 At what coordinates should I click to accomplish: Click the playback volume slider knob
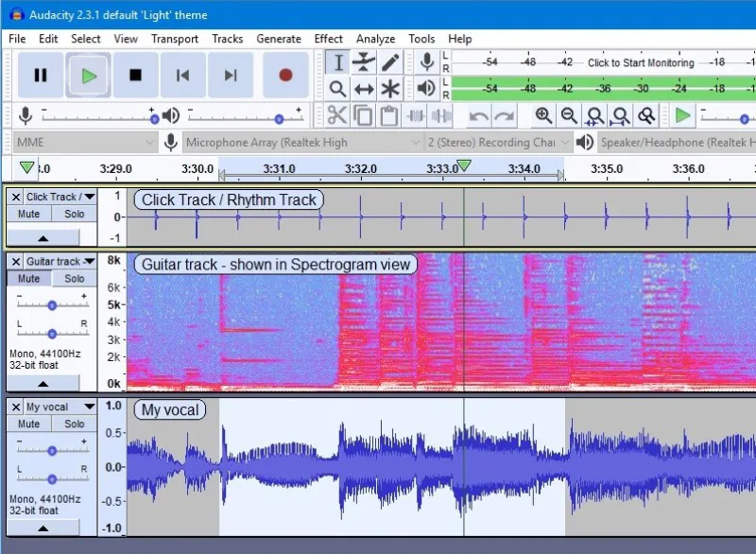pyautogui.click(x=279, y=118)
